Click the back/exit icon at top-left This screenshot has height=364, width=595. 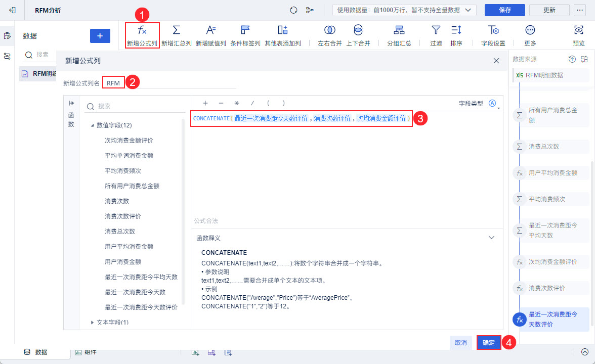click(13, 10)
